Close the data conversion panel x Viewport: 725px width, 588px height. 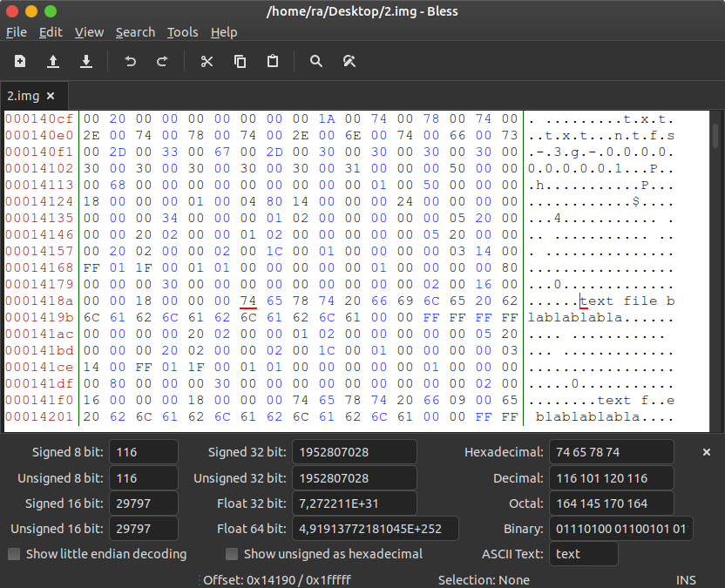point(707,452)
